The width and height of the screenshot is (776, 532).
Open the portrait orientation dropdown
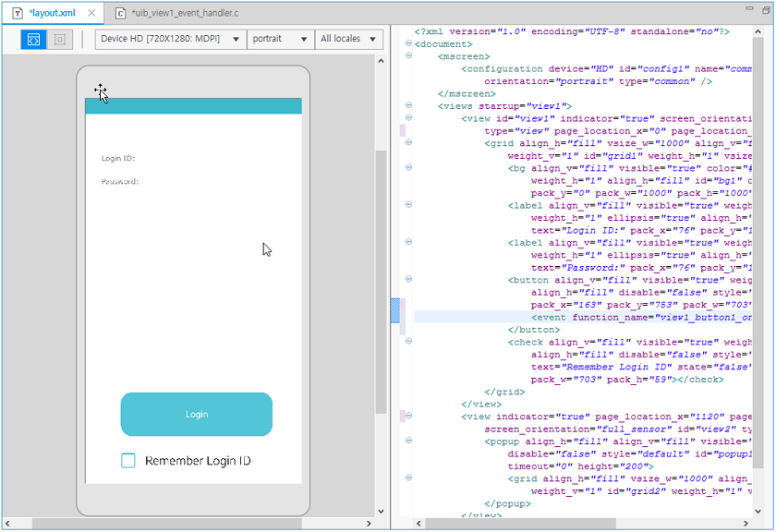pyautogui.click(x=280, y=40)
